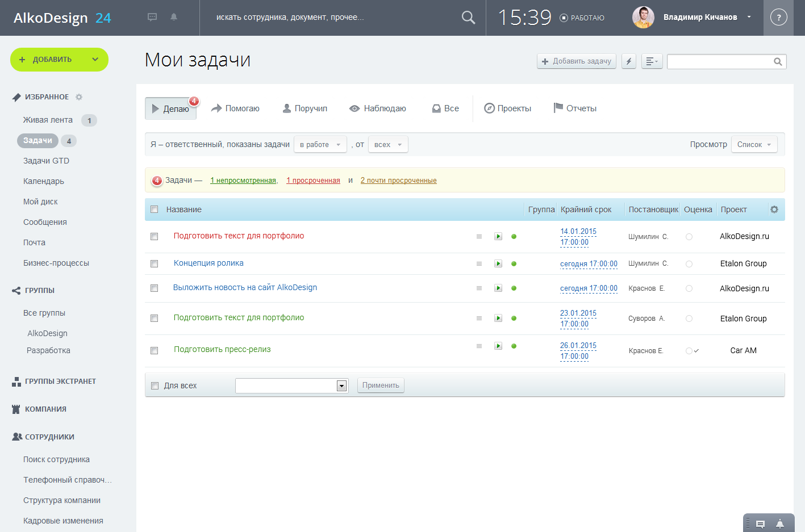Click the Добавить задачу button
Image resolution: width=805 pixels, height=532 pixels.
pyautogui.click(x=577, y=61)
